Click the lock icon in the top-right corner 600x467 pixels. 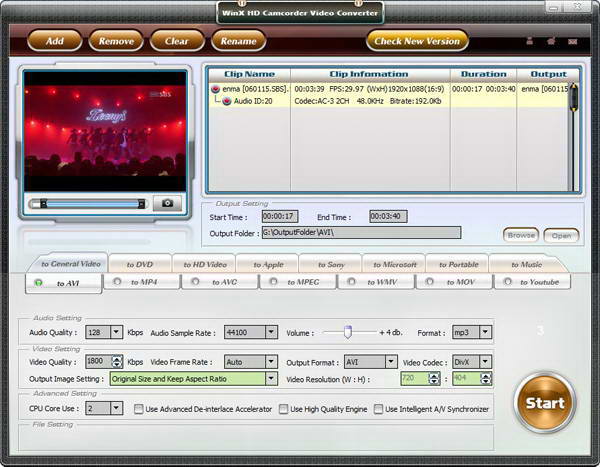(529, 41)
